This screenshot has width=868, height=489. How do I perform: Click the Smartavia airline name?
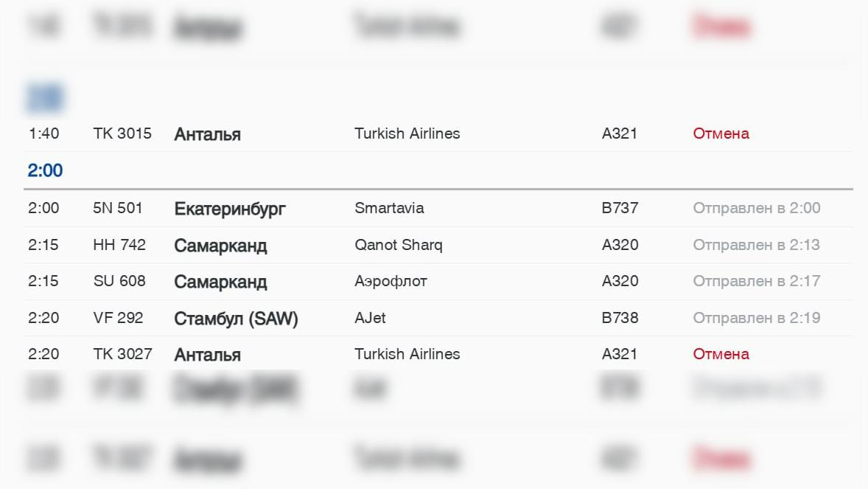[x=389, y=208]
